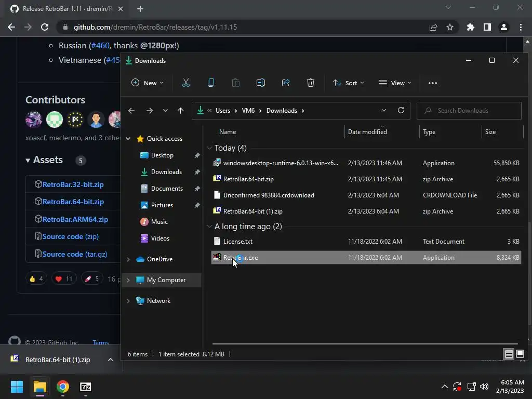Switch to large thumbnails view layout icon
This screenshot has width=532, height=399.
click(x=520, y=354)
